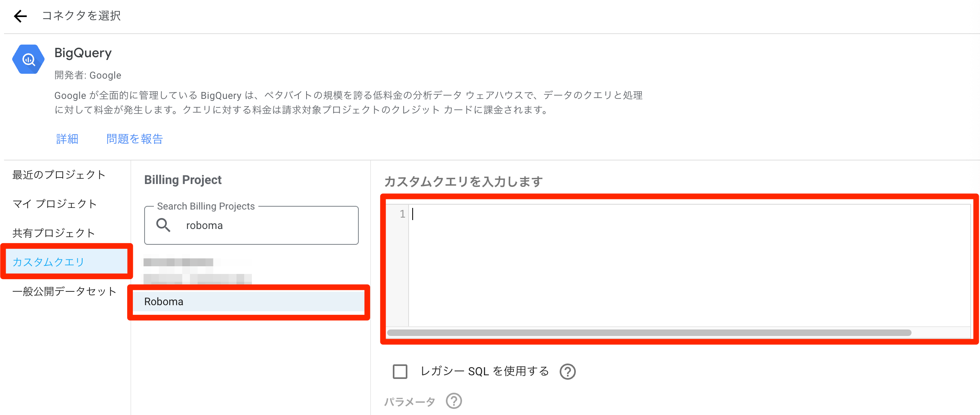Switch to 共有プロジェクト
980x415 pixels.
(x=54, y=233)
